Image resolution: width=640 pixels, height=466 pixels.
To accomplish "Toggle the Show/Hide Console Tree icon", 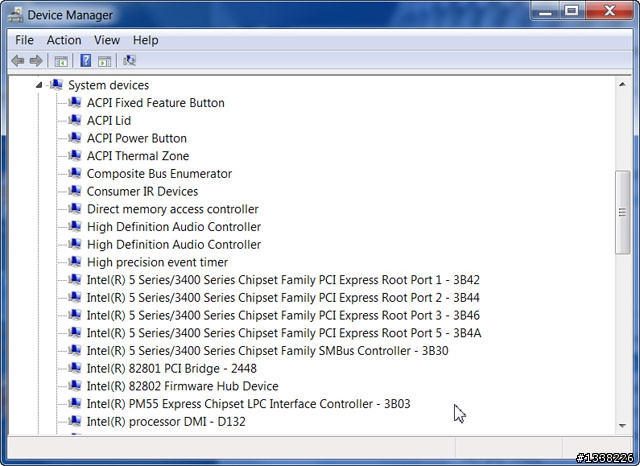I will (61, 61).
